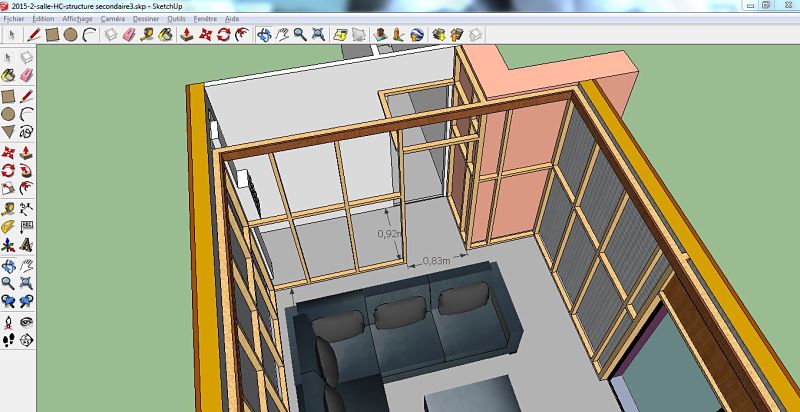This screenshot has width=800, height=412.
Task: Open the Fenêtre menu
Action: click(x=207, y=19)
